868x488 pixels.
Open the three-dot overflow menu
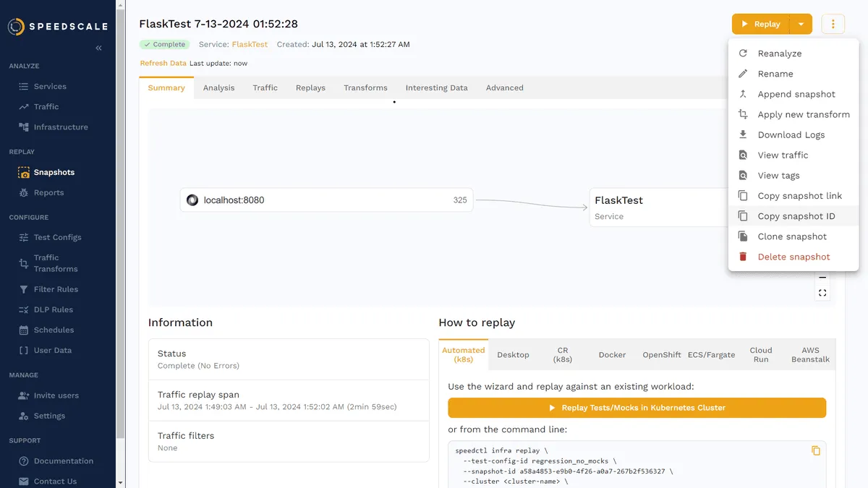[833, 23]
